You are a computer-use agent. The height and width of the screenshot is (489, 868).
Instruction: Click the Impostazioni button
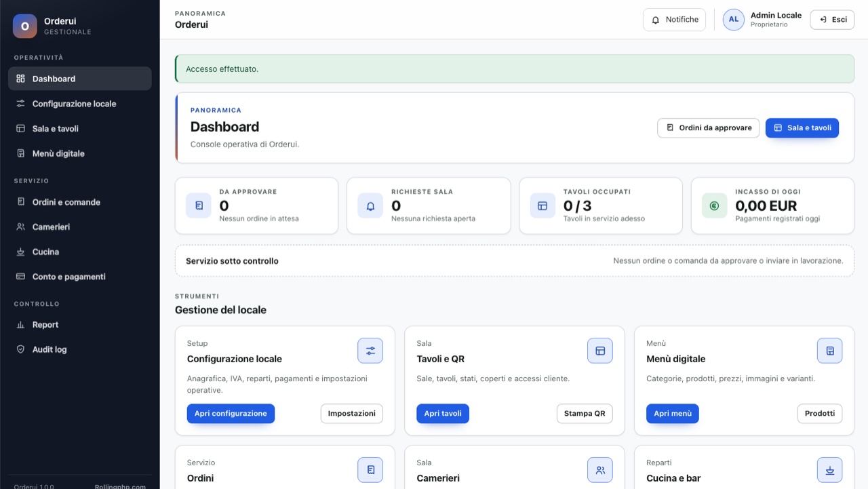[352, 414]
